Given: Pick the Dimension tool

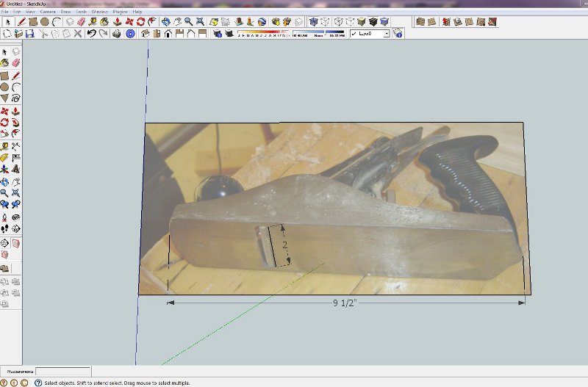Looking at the screenshot, I should point(15,146).
